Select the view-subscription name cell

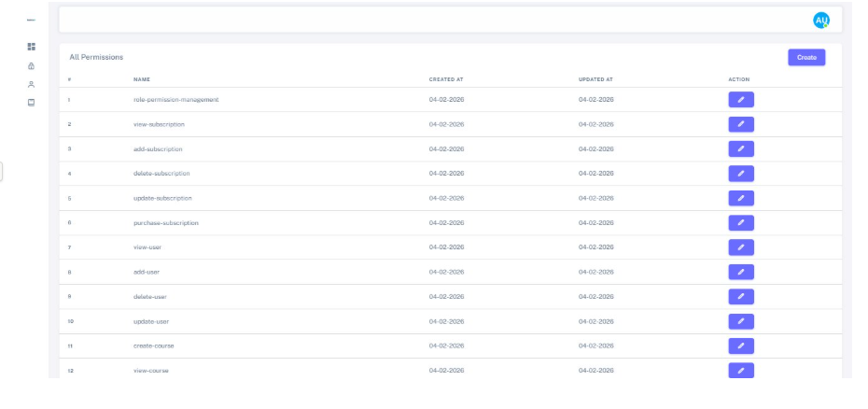point(159,124)
